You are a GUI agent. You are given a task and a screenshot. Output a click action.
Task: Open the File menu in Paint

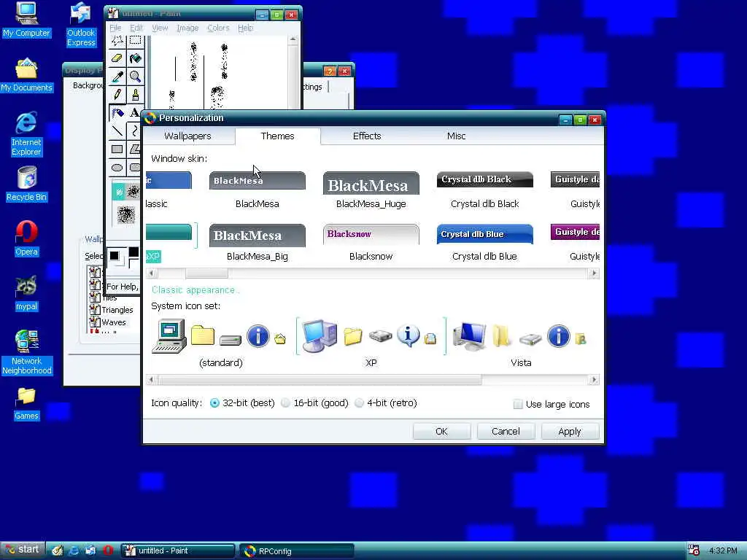click(115, 28)
